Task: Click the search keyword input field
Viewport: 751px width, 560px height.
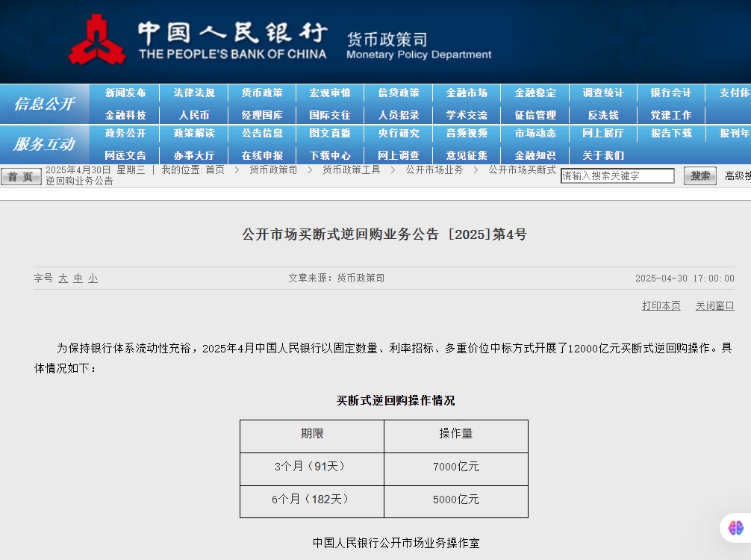Action: [617, 175]
